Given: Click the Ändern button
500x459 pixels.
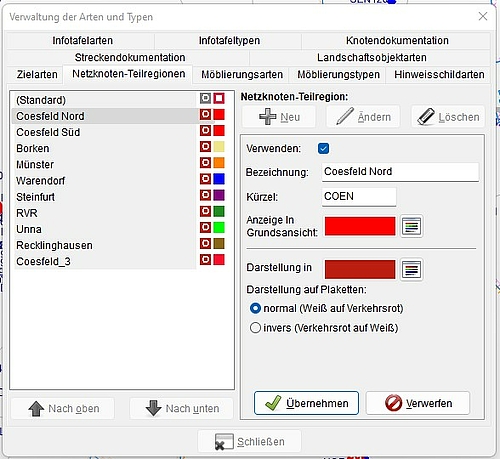Looking at the screenshot, I should [x=363, y=117].
